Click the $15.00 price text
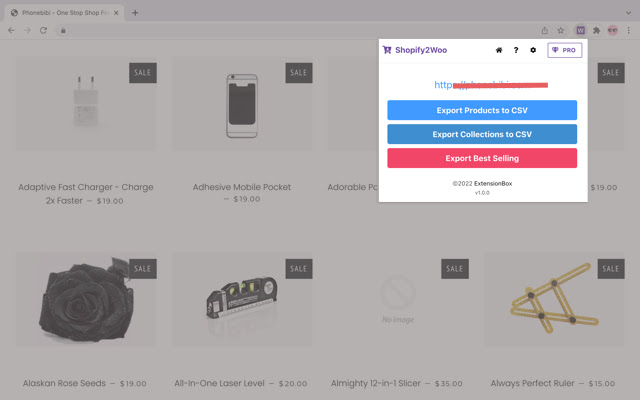Screen dimensions: 640x400 pos(602,384)
